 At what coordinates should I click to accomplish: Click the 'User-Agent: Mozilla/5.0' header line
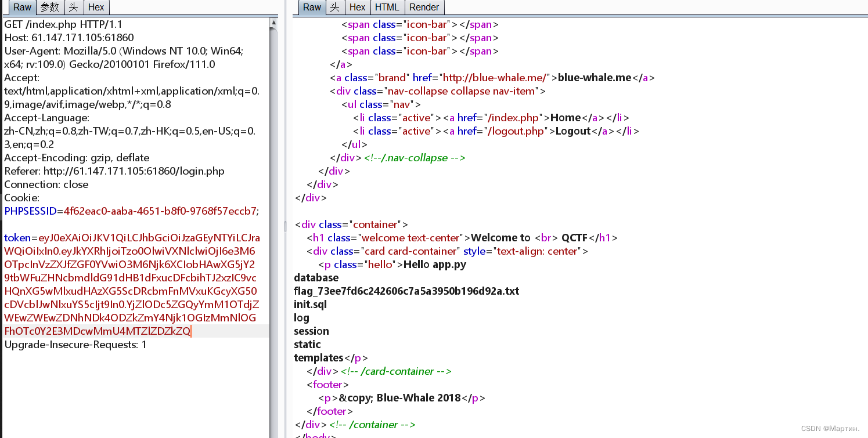pyautogui.click(x=124, y=57)
